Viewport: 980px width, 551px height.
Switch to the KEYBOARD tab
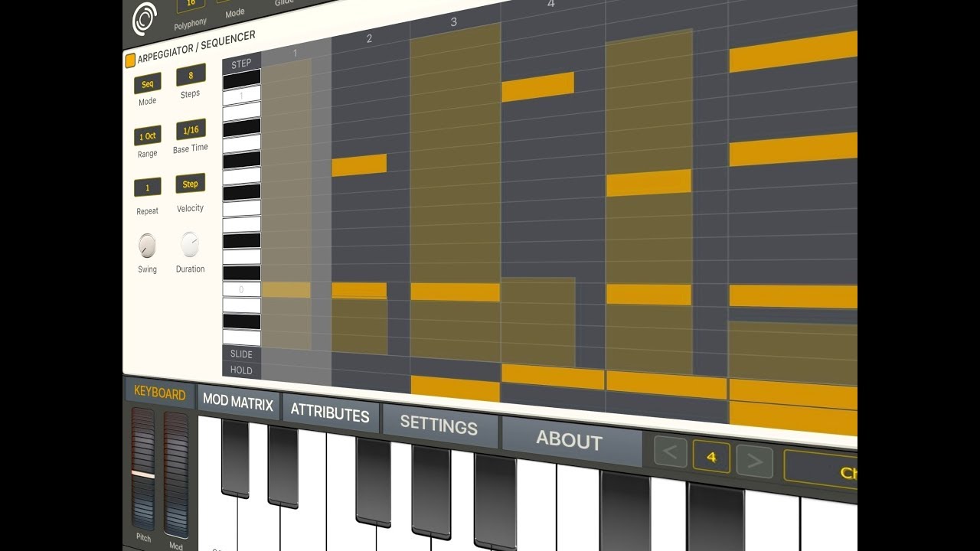(159, 393)
